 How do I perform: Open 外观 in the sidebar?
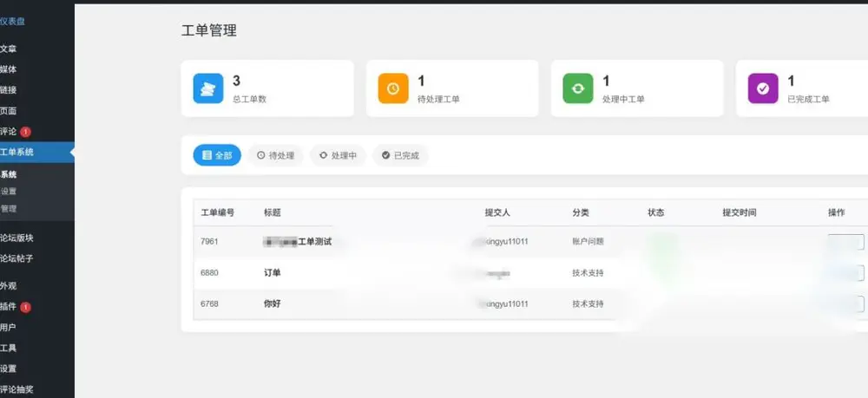(x=9, y=286)
